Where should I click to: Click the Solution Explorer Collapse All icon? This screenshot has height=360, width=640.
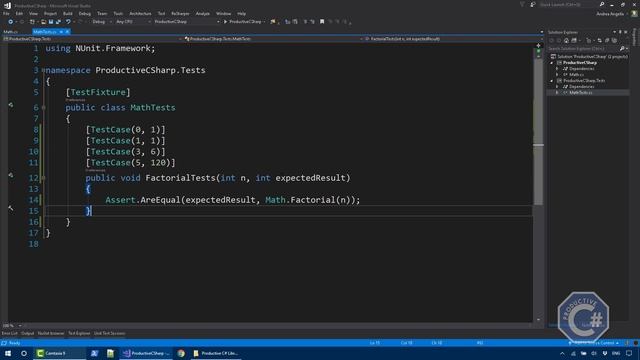[x=607, y=40]
